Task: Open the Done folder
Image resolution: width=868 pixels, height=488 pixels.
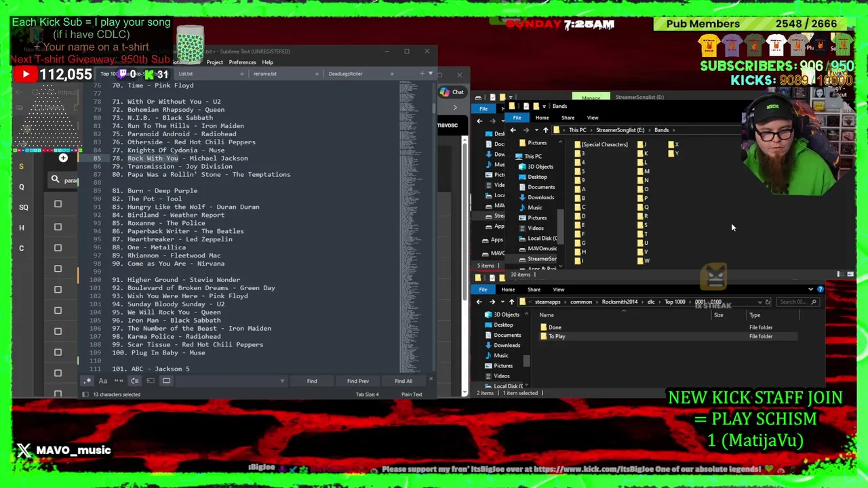Action: point(551,327)
